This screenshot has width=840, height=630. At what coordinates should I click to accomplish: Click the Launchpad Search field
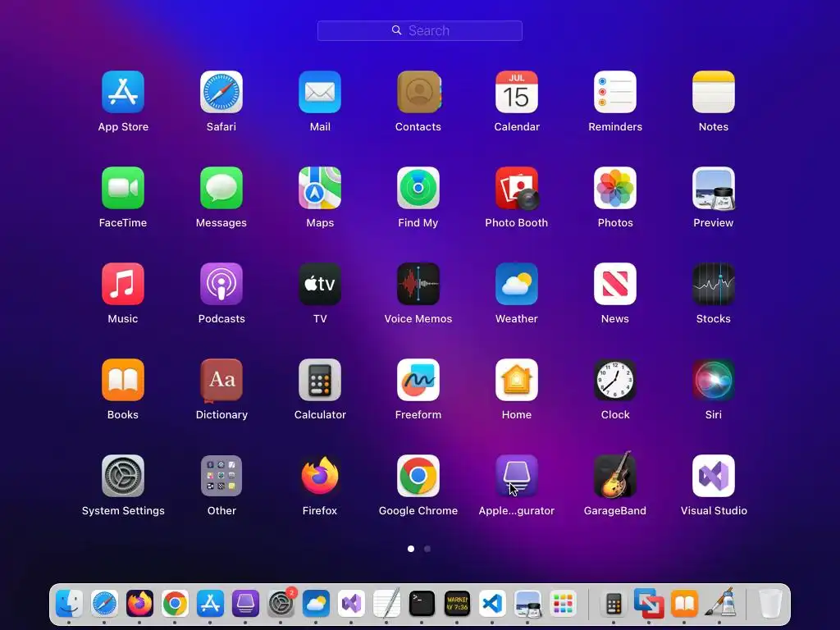pyautogui.click(x=420, y=30)
